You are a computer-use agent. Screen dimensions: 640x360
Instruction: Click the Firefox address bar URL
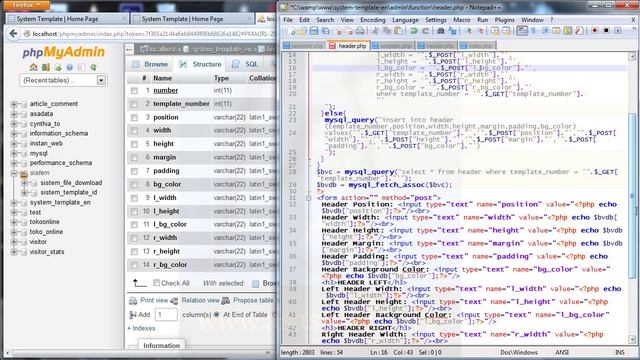click(x=154, y=34)
